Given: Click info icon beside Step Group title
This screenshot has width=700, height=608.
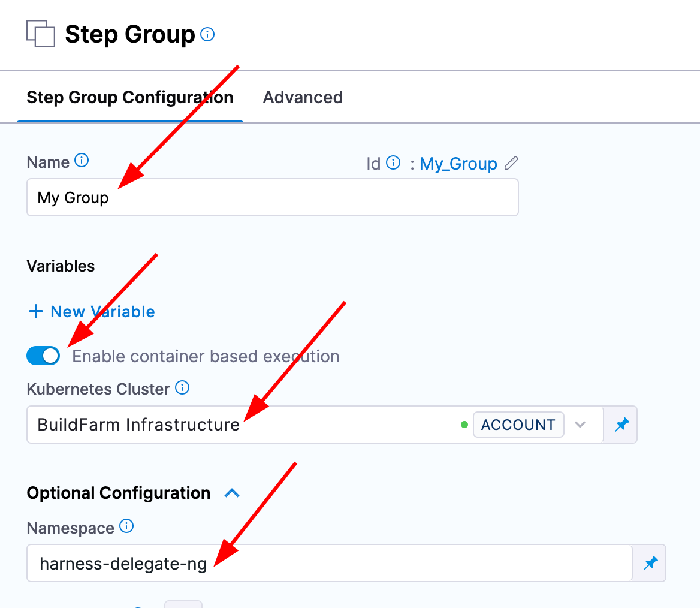Looking at the screenshot, I should pos(207,34).
